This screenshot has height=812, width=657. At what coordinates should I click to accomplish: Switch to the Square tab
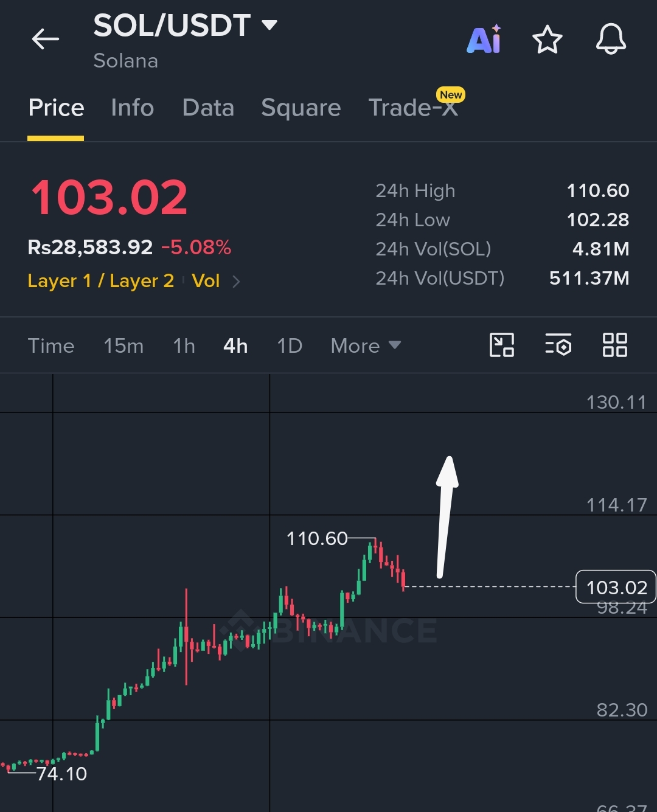pyautogui.click(x=301, y=108)
